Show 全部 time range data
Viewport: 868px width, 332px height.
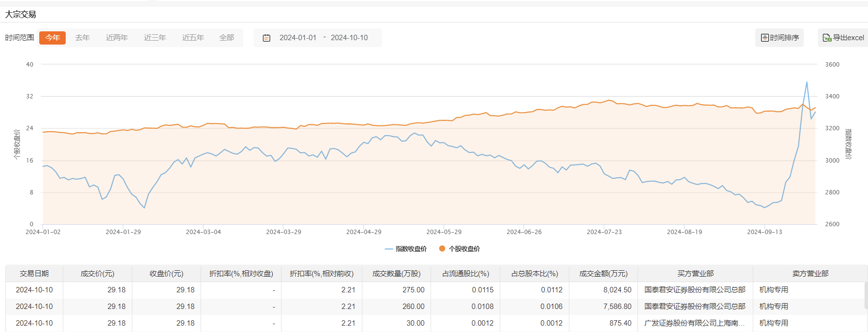[227, 38]
